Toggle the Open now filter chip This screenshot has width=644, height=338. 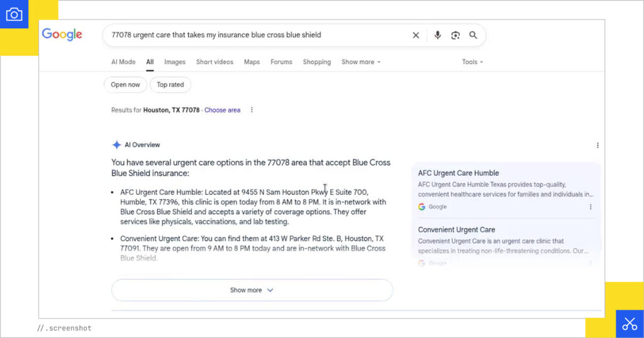(125, 85)
